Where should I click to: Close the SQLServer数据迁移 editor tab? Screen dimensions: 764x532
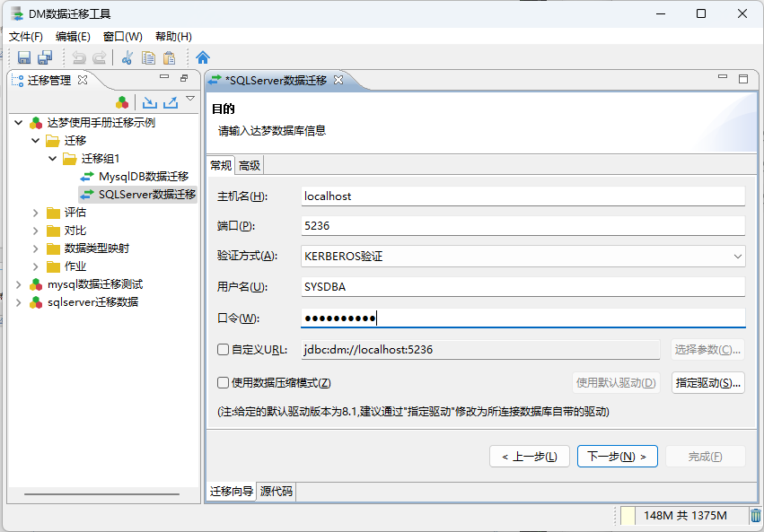(338, 80)
